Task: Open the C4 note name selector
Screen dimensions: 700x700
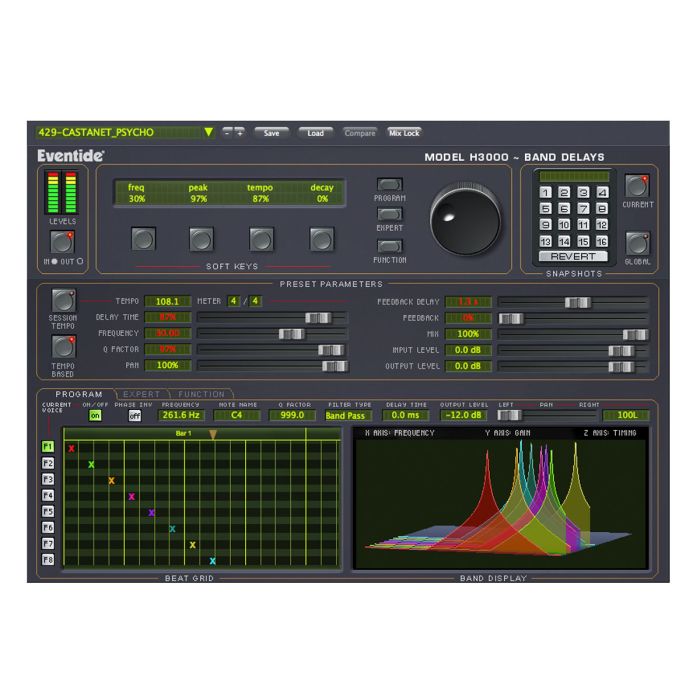Action: 237,415
